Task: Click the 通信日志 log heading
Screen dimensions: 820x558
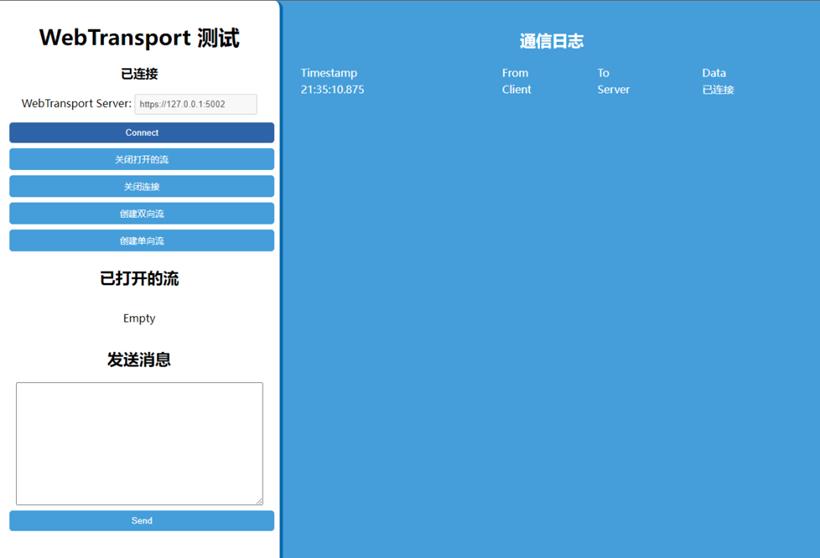Action: coord(551,42)
